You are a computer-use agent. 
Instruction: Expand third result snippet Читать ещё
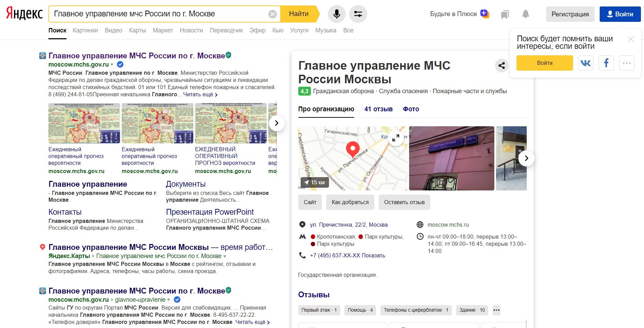click(x=252, y=322)
